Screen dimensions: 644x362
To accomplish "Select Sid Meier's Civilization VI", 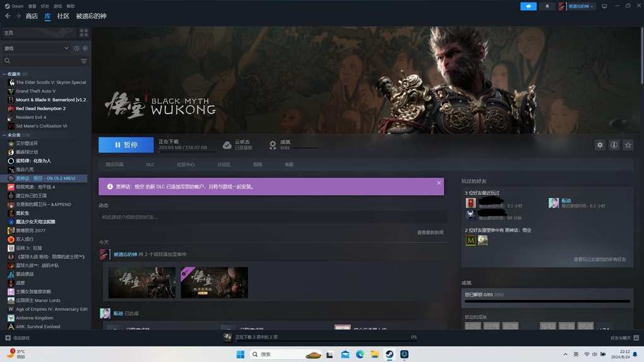I will 37,126.
